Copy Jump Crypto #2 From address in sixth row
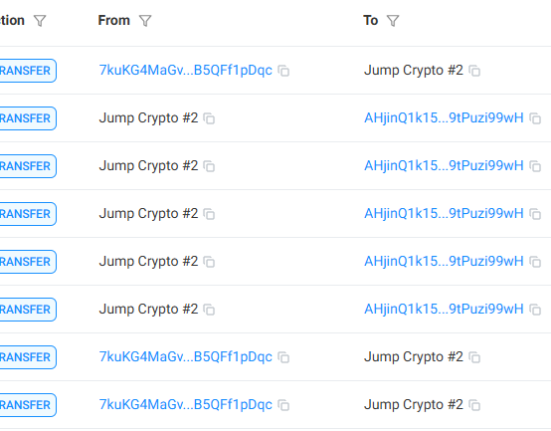 (209, 309)
